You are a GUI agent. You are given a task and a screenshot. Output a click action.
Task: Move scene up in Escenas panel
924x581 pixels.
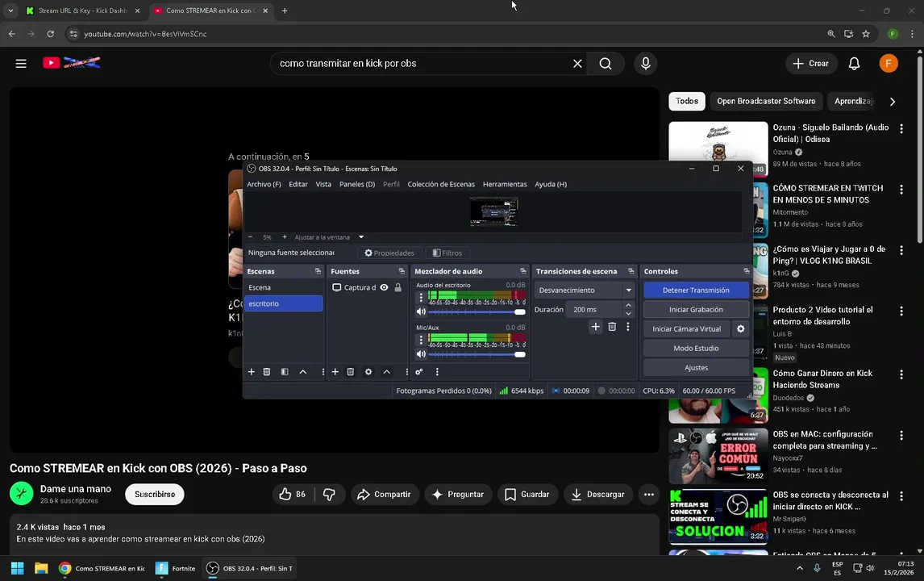click(x=303, y=372)
